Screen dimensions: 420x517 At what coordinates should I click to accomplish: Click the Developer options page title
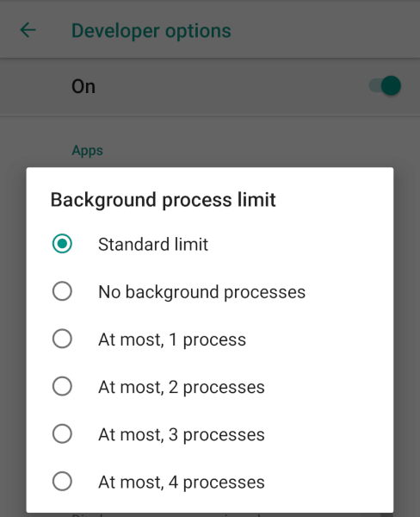151,31
